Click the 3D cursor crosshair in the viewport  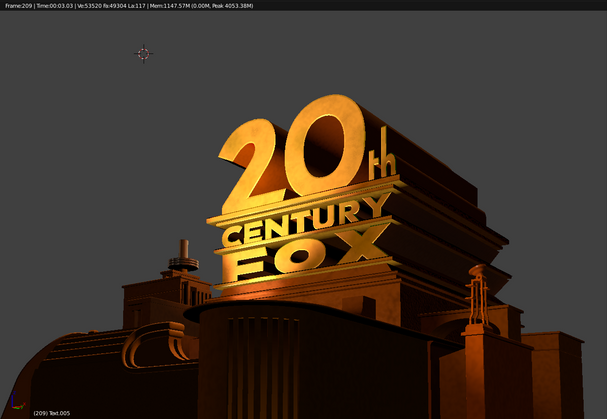coord(144,54)
